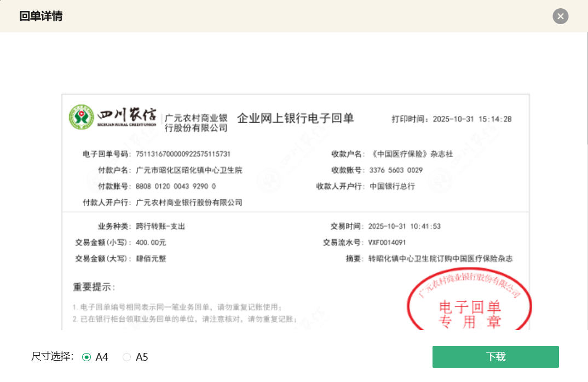Close the 回单详情 dialog
This screenshot has height=382, width=588.
(560, 16)
